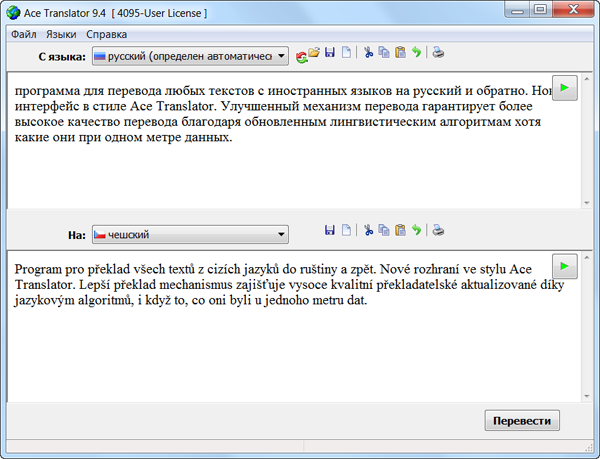This screenshot has height=459, width=600.
Task: Open a file using the source folder icon
Action: [314, 53]
